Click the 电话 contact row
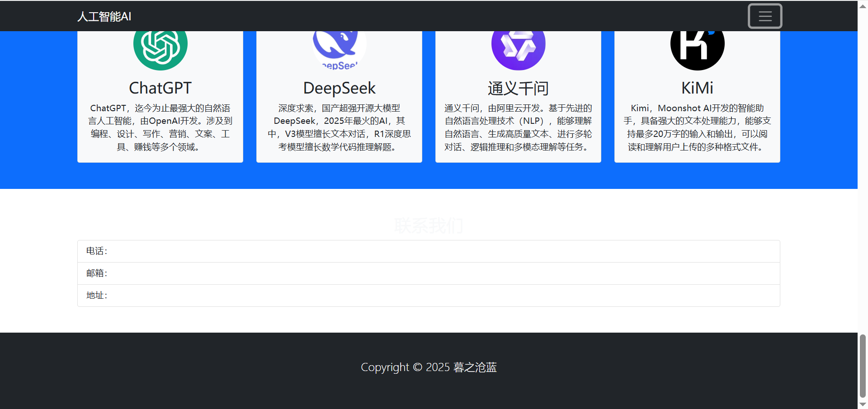The image size is (868, 409). [429, 251]
